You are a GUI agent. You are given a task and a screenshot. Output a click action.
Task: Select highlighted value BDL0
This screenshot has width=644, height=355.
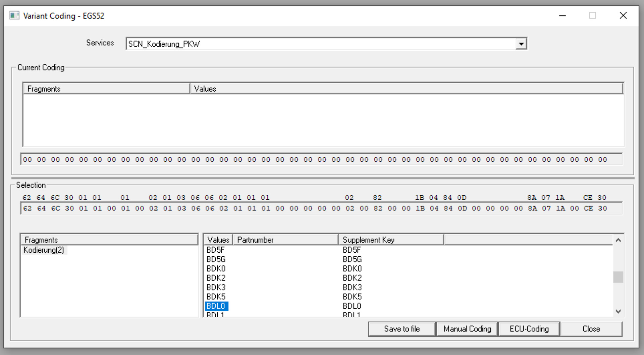tap(216, 306)
